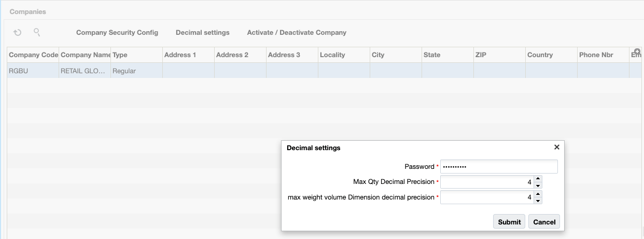The image size is (644, 239).
Task: Select the RGBU company row
Action: click(x=33, y=71)
